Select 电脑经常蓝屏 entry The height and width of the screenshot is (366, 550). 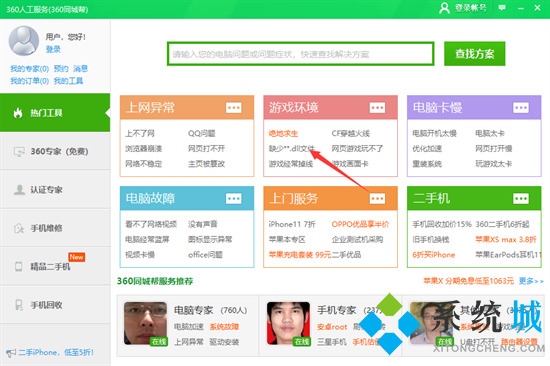[147, 239]
